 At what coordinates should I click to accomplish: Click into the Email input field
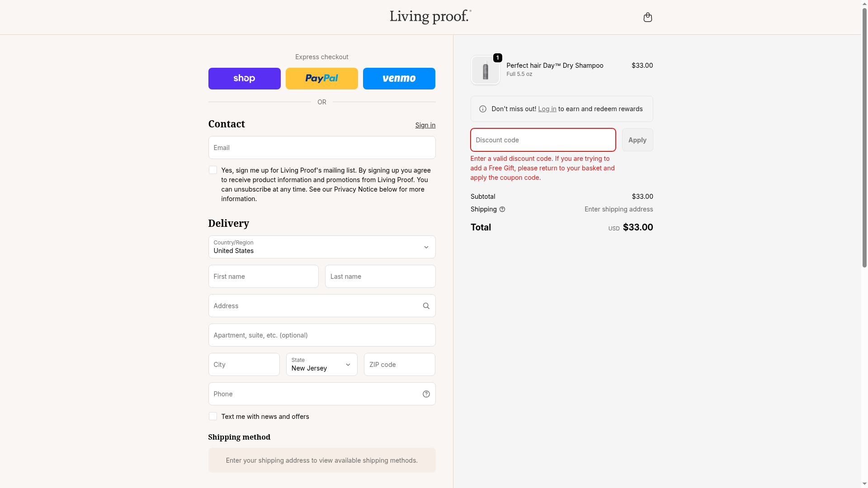click(x=321, y=148)
